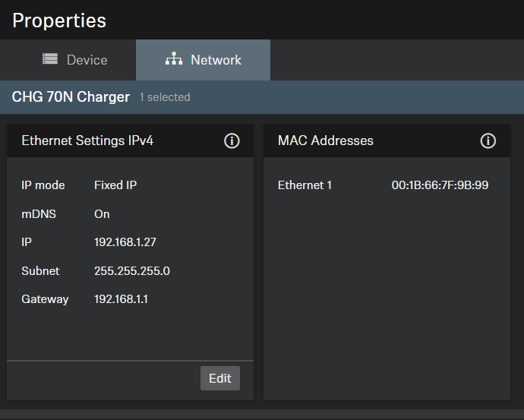The image size is (524, 420).
Task: Click the Properties panel title
Action: pos(59,21)
